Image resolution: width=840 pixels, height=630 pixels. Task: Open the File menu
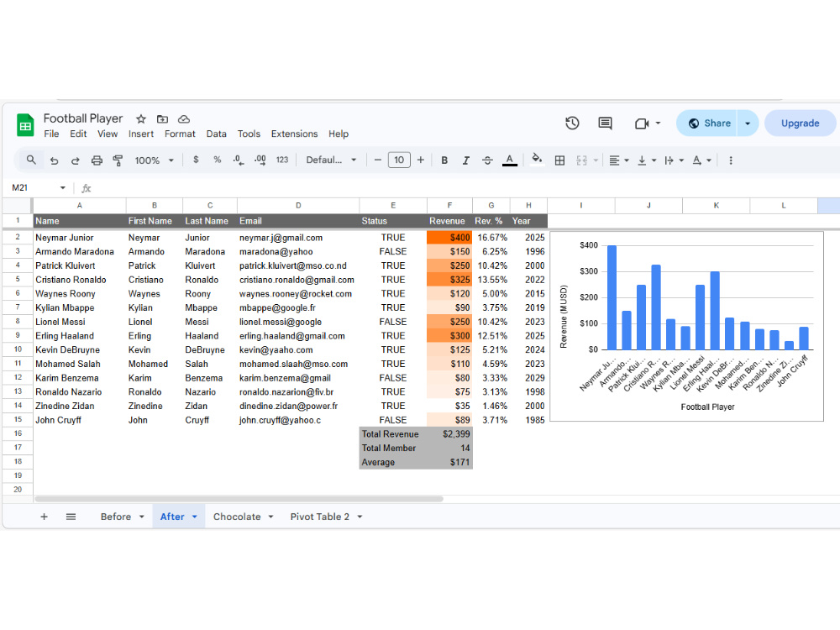(51, 134)
